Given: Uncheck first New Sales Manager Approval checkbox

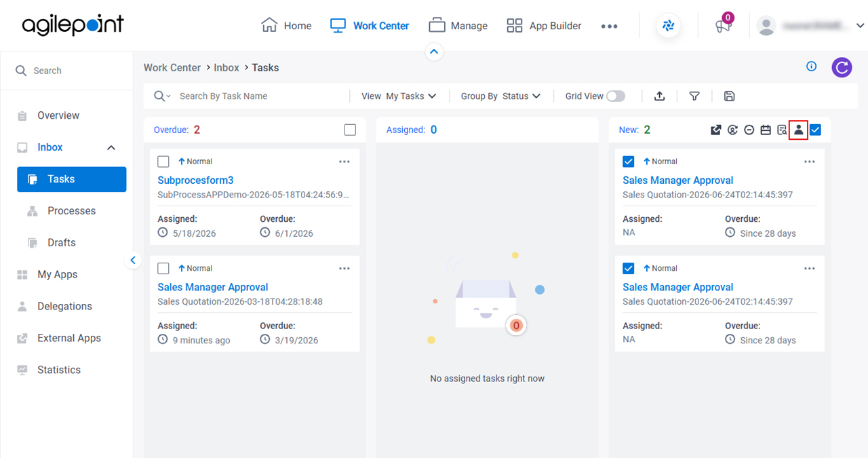Looking at the screenshot, I should click(629, 161).
